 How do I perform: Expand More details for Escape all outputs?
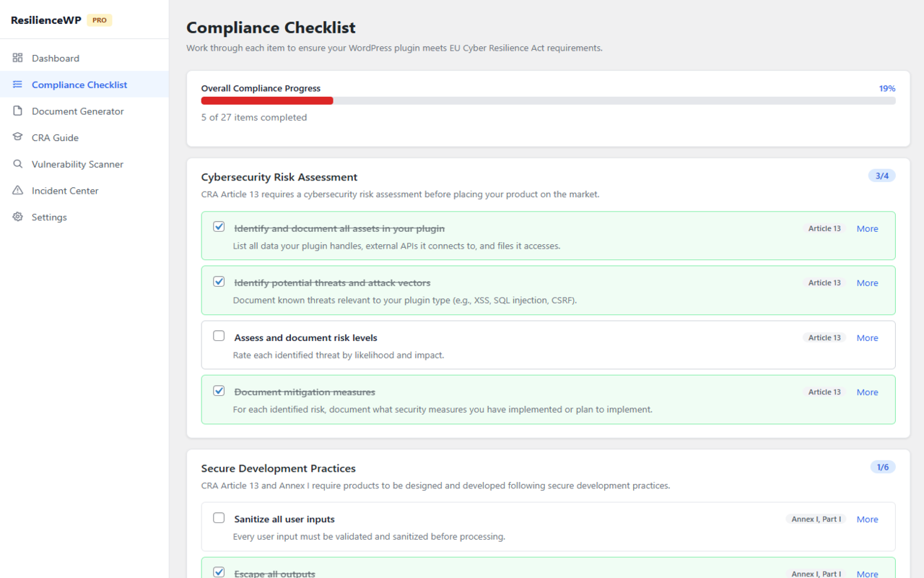pos(867,573)
